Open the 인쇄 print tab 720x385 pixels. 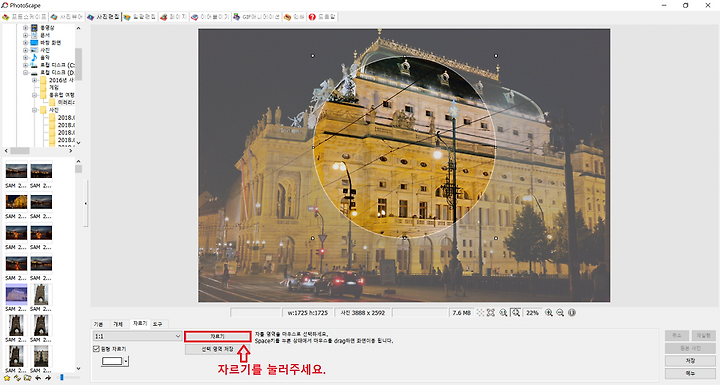click(x=294, y=17)
